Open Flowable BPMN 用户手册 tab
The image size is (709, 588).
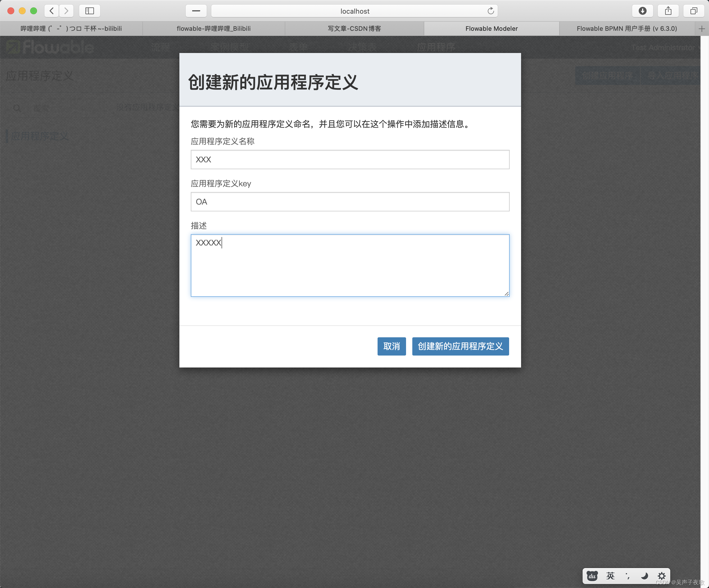627,29
